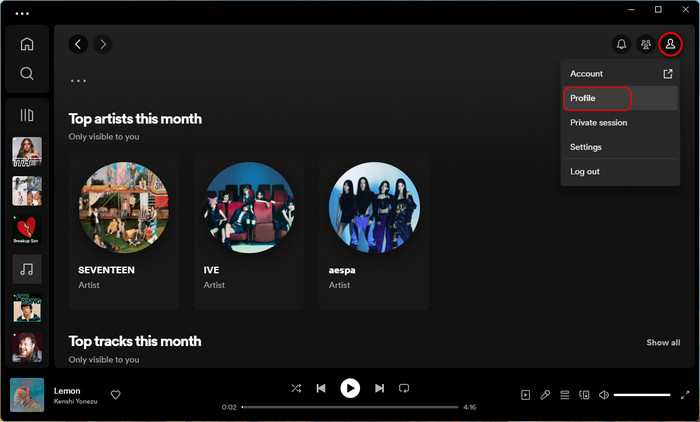Click the Lemon album art thumbnail

(x=27, y=395)
